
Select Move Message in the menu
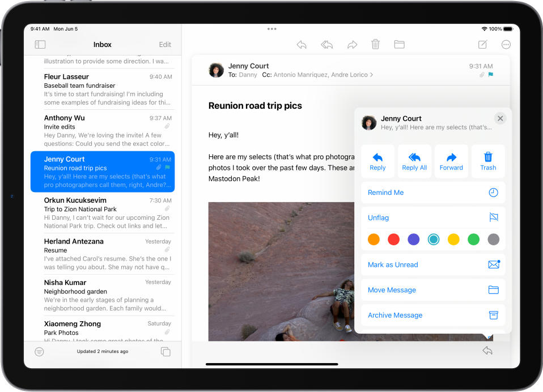[x=433, y=290]
